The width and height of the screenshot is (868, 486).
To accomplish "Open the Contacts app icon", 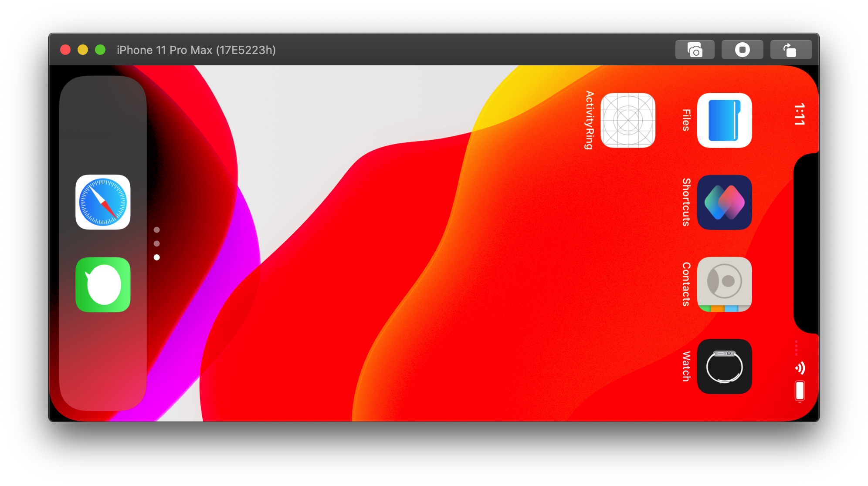I will coord(724,284).
